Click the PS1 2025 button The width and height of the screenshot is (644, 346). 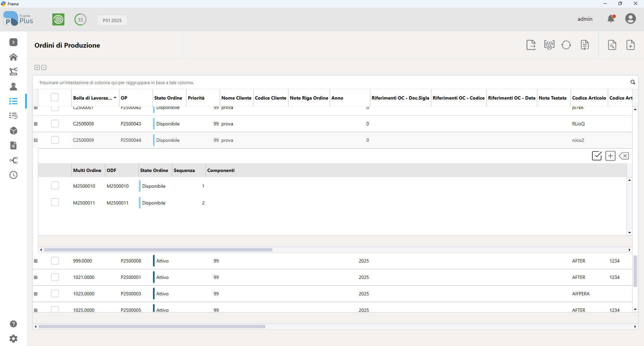pyautogui.click(x=112, y=20)
